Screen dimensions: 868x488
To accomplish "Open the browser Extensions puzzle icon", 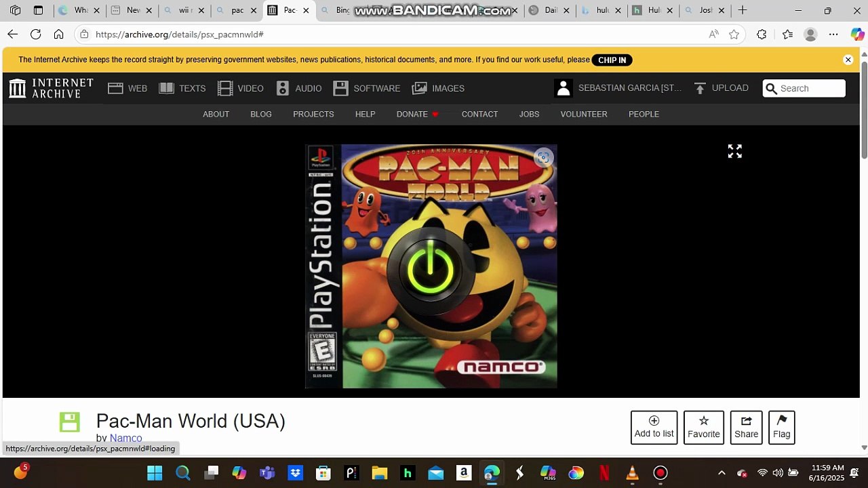I will click(762, 34).
